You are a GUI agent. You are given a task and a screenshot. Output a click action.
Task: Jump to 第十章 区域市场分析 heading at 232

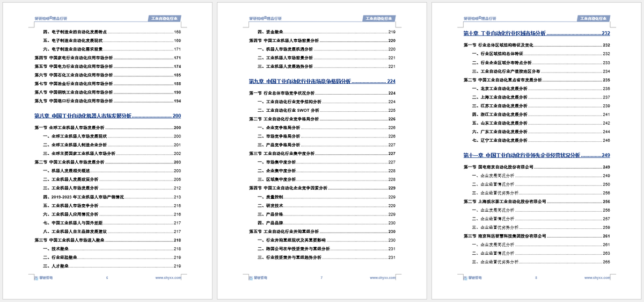tap(537, 33)
